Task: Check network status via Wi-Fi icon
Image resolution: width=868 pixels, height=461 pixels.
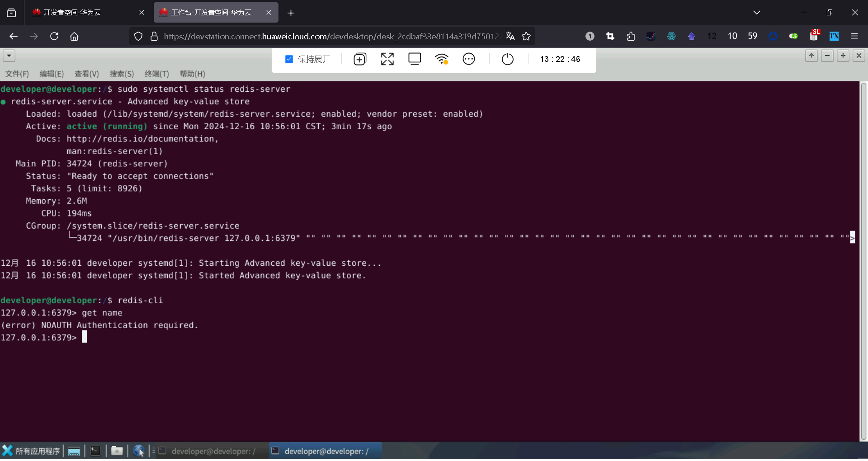Action: coord(442,59)
